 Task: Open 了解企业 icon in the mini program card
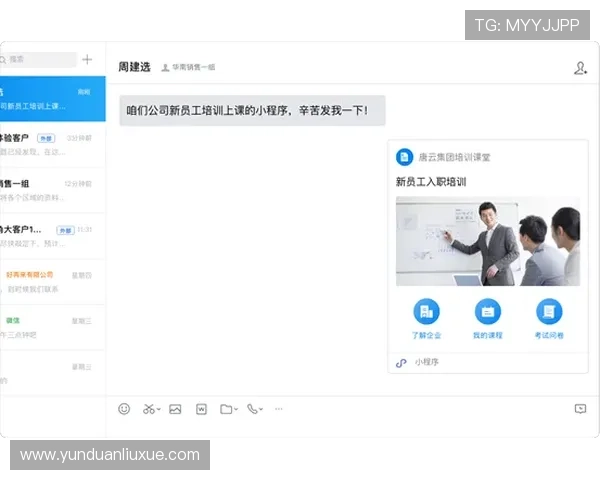[x=426, y=311]
